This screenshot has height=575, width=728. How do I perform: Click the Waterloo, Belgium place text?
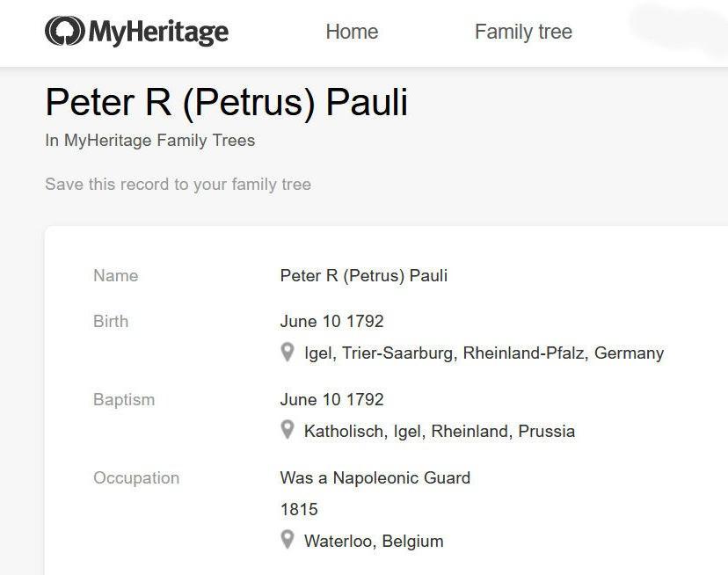(374, 542)
